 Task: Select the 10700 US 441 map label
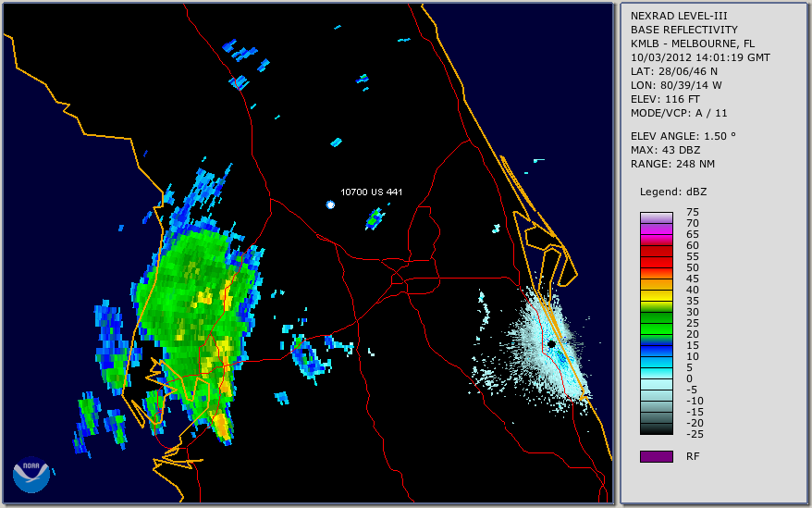(x=371, y=192)
